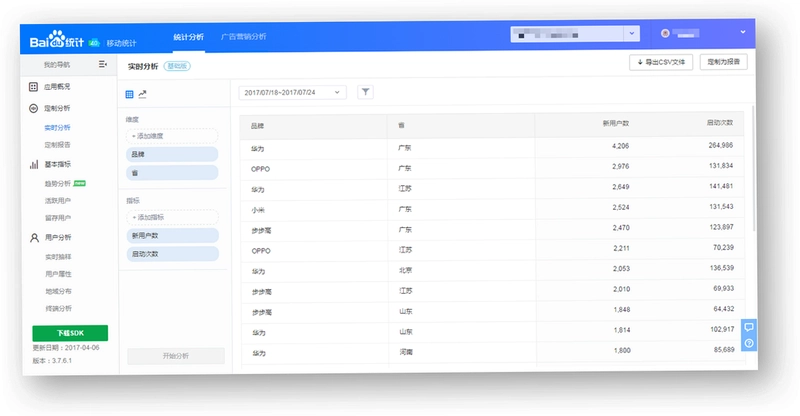Viewport: 800px width, 416px height.
Task: Expand the 基本指标 sidebar section
Action: click(x=58, y=164)
